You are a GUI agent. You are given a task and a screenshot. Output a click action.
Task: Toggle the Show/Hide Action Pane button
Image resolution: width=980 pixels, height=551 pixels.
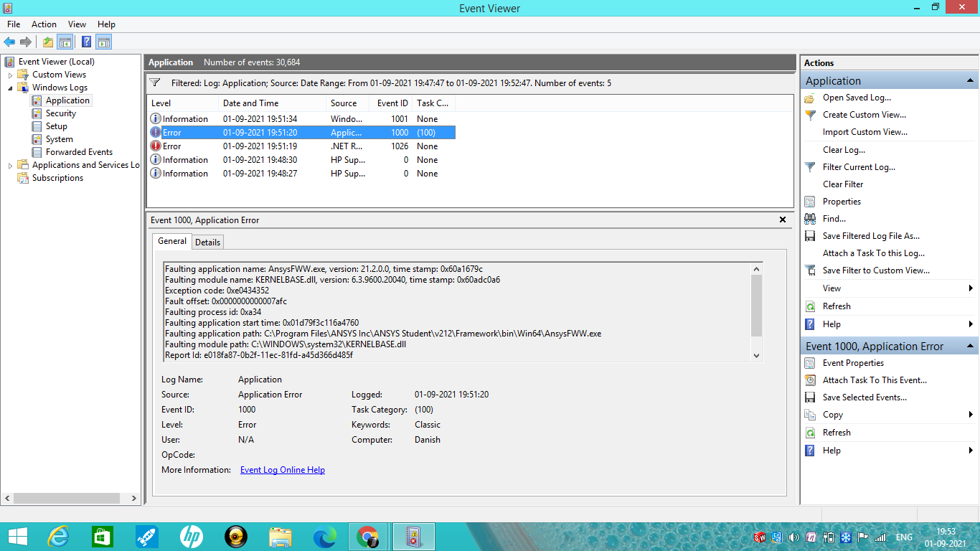(104, 42)
